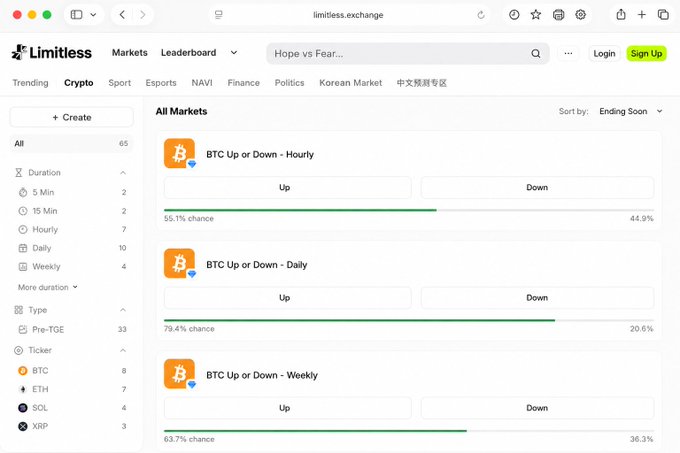Click the limitless.exchange address bar
This screenshot has height=453, width=680.
pyautogui.click(x=348, y=15)
